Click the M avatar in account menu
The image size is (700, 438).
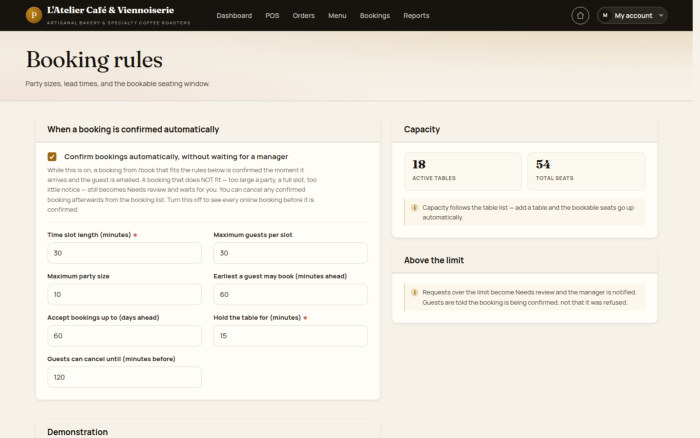point(605,16)
